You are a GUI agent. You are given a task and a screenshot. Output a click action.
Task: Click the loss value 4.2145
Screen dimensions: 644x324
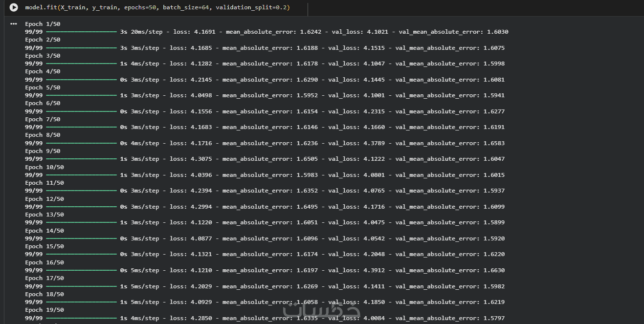[201, 80]
